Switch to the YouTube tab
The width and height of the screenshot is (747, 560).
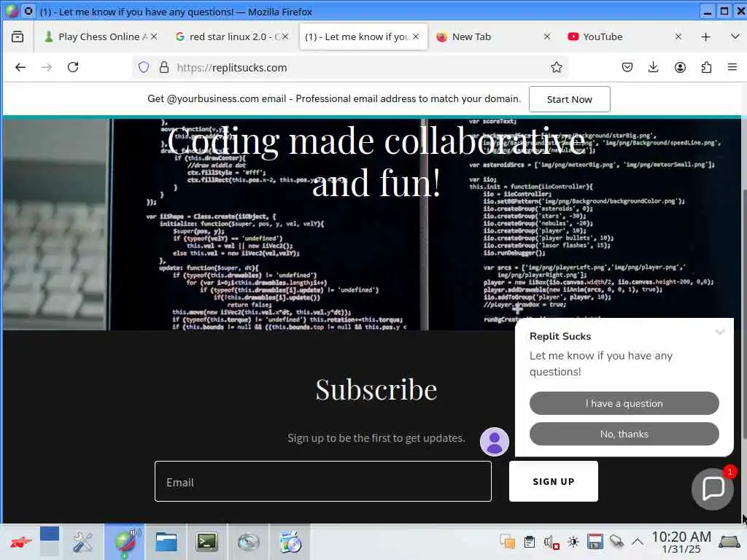(624, 36)
